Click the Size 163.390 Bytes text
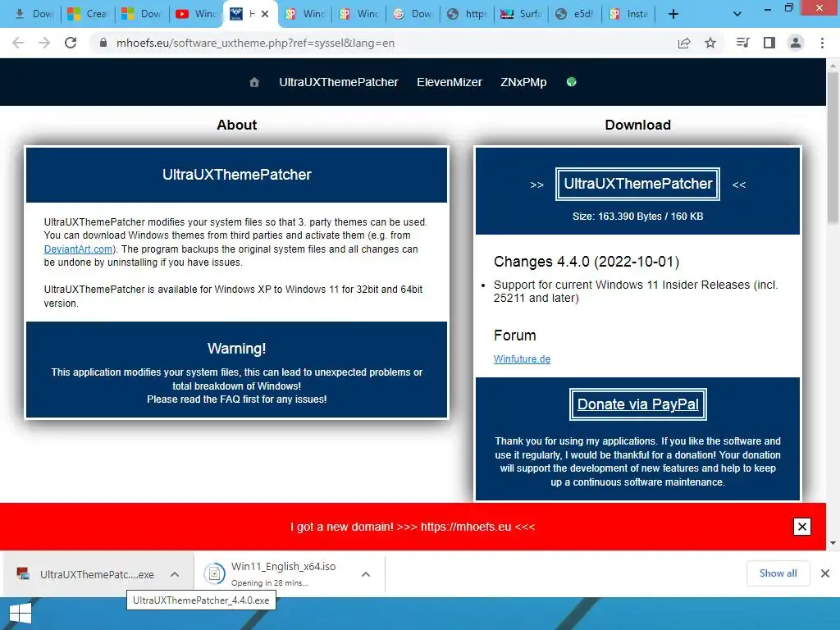840x630 pixels. click(637, 217)
